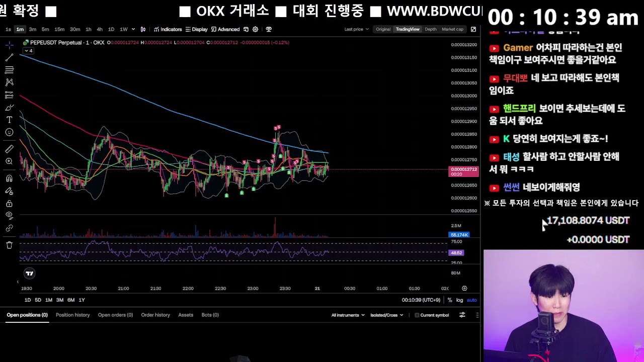Switch to the 1h interval
The height and width of the screenshot is (362, 644).
click(x=89, y=29)
